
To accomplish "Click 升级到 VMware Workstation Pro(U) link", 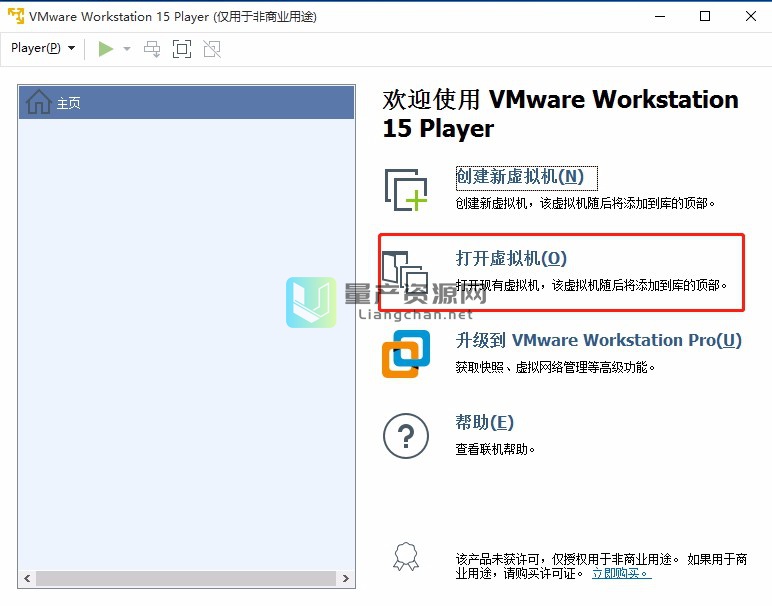I will 599,340.
